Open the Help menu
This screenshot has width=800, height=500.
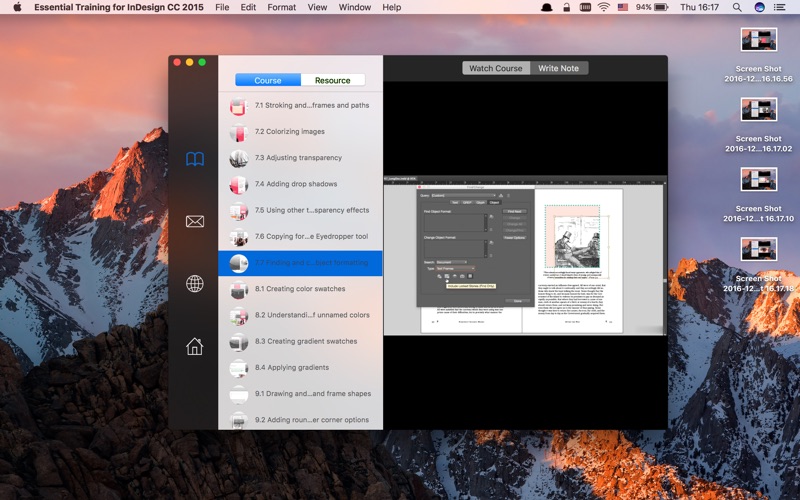391,7
